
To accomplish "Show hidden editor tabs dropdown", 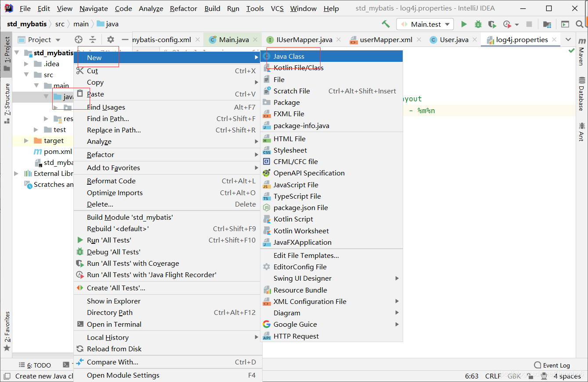I will tap(568, 39).
